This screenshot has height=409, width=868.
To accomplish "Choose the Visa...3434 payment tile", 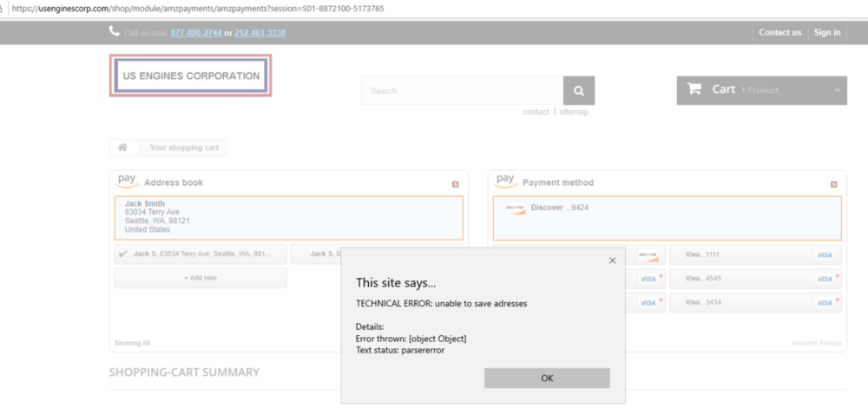I will point(756,303).
